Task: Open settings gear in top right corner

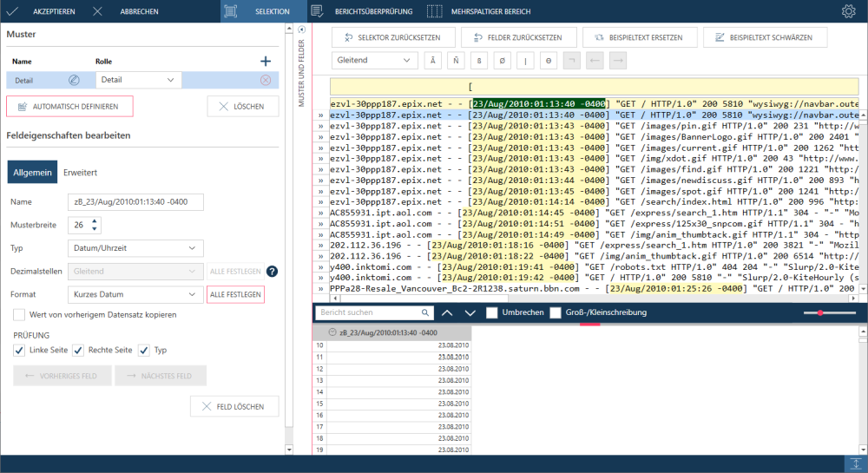Action: coord(848,11)
